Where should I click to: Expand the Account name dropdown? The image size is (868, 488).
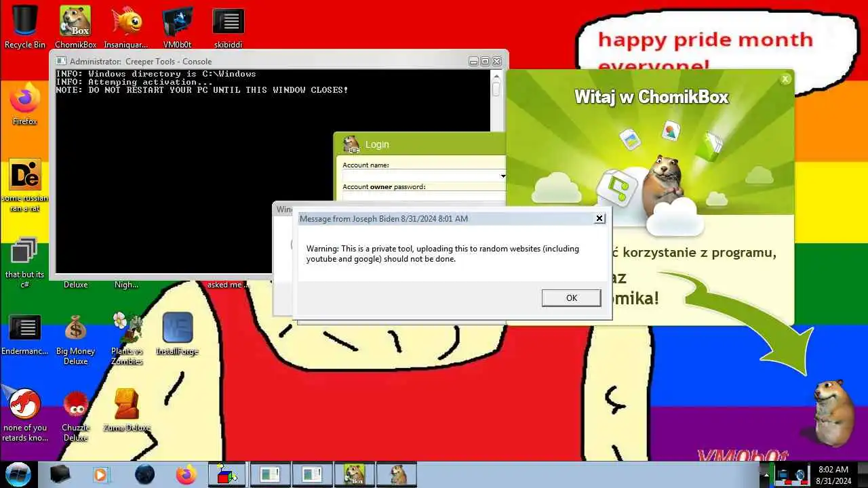pyautogui.click(x=502, y=176)
